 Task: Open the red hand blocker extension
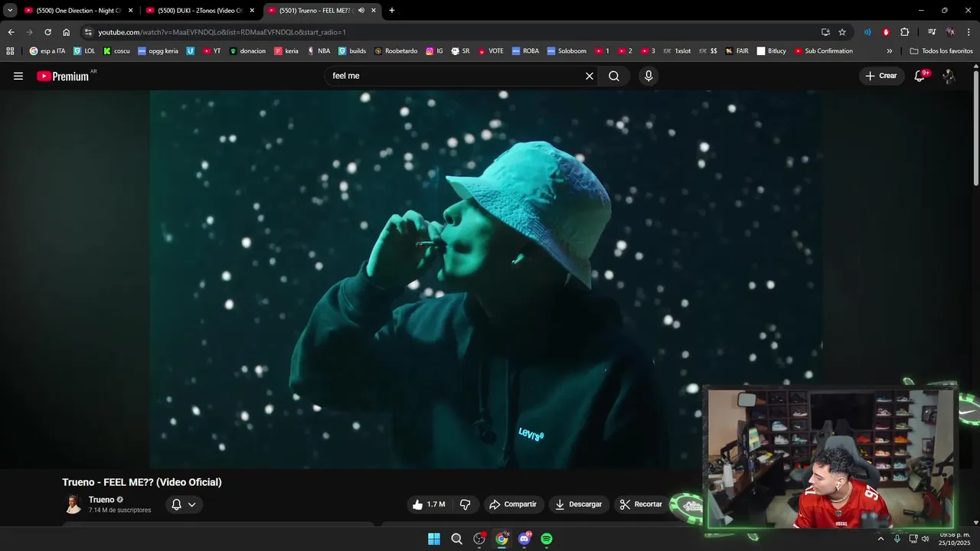886,32
